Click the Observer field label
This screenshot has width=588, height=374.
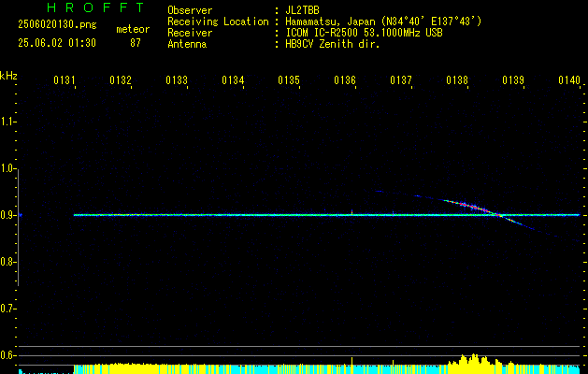tap(190, 10)
